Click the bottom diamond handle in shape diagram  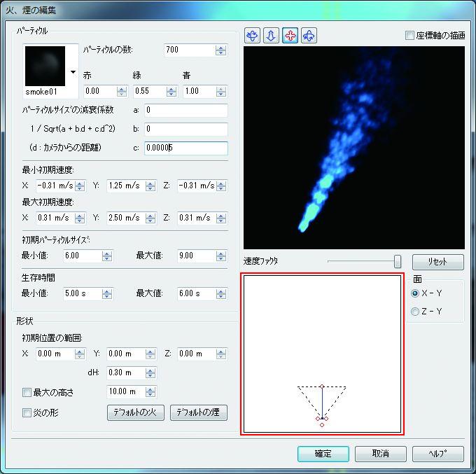click(322, 425)
